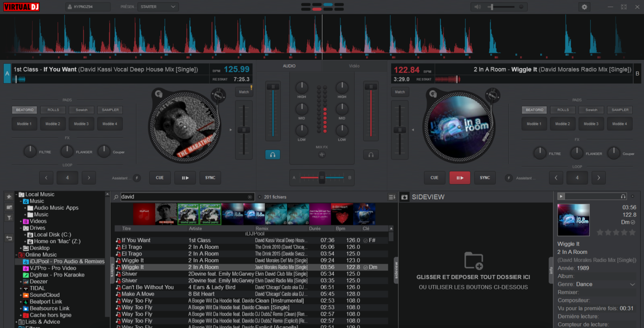Click the filter funnel icon in browser sidebar
The image size is (644, 328).
pos(9,217)
